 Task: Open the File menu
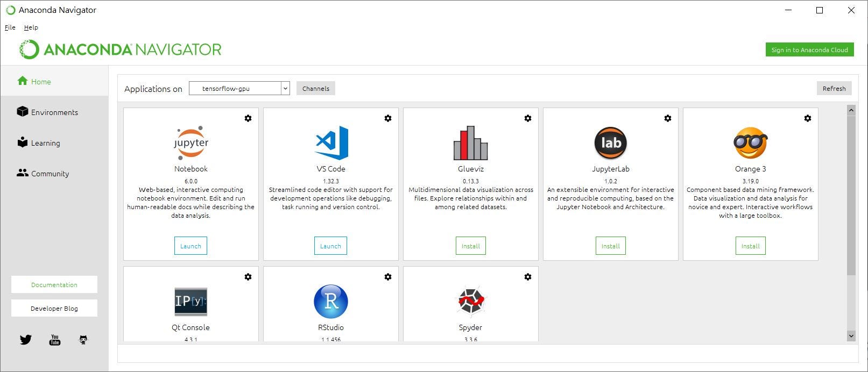(x=10, y=27)
